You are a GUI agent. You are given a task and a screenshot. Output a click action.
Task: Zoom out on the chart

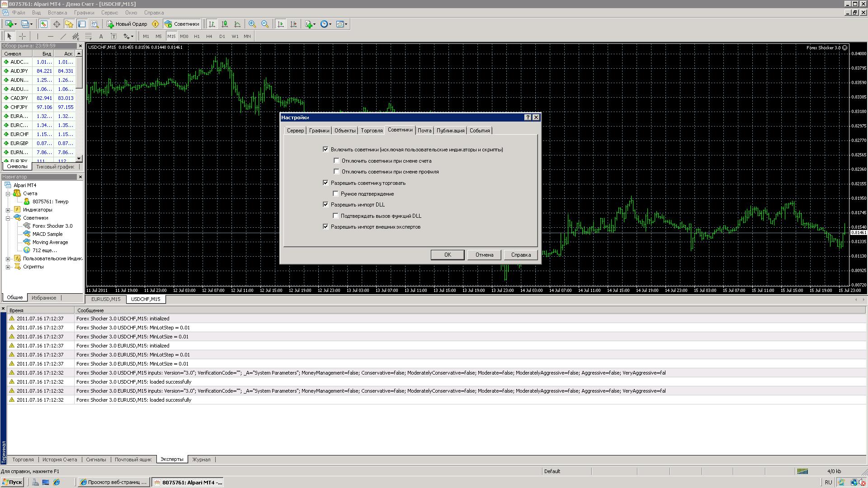(265, 24)
